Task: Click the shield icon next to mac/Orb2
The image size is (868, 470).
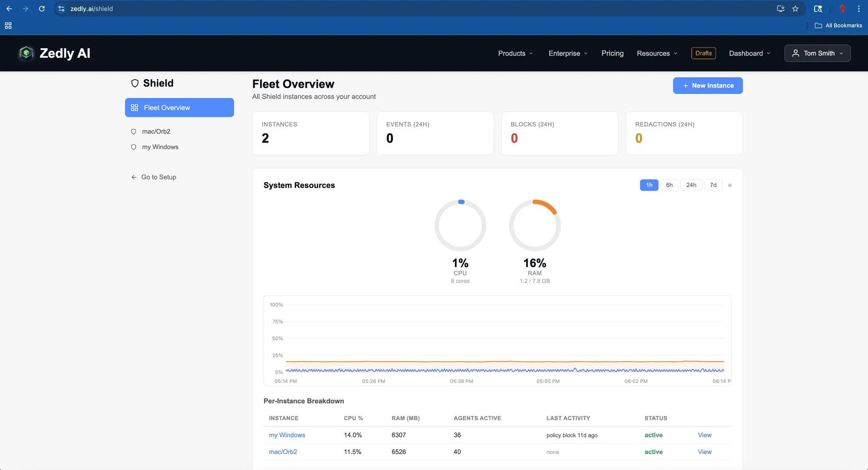Action: coord(134,131)
